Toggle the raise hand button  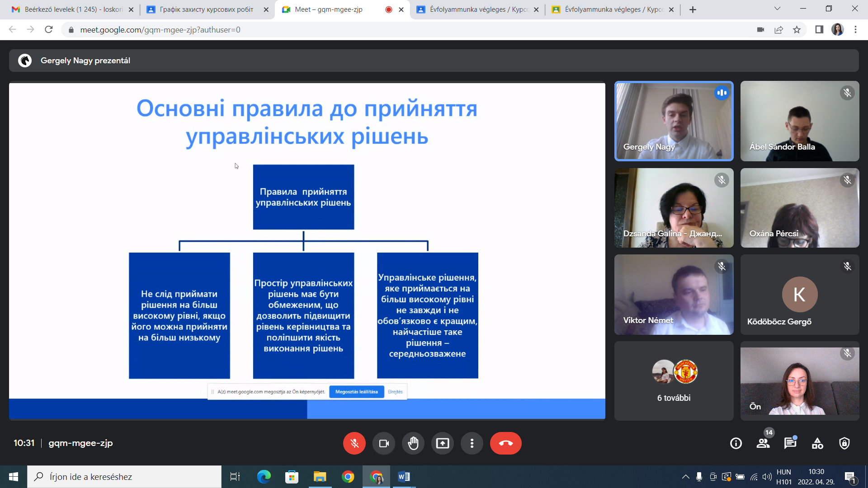(413, 443)
